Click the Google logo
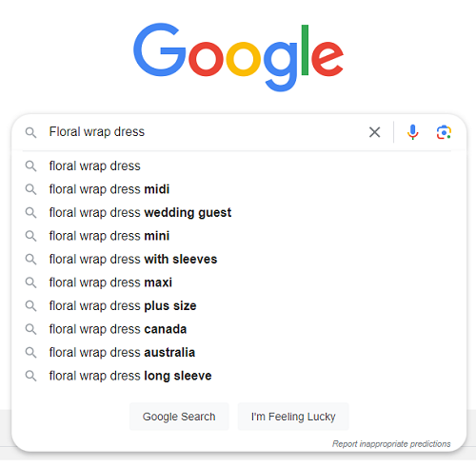This screenshot has width=476, height=467. coord(238,57)
